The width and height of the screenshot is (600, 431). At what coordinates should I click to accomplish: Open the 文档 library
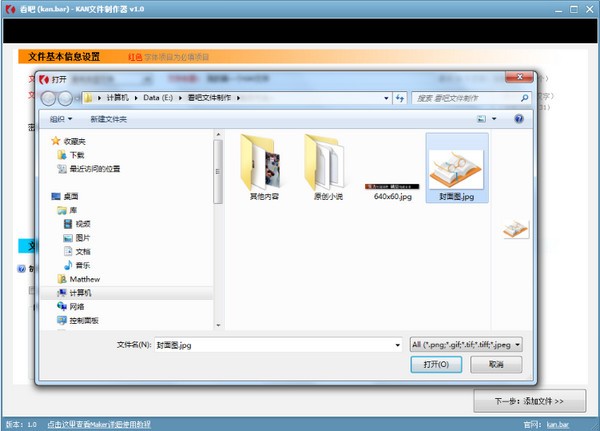[x=77, y=251]
